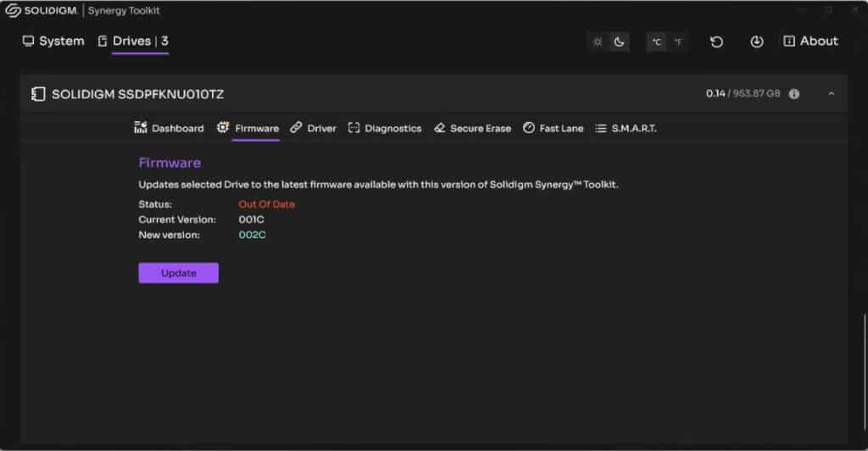The width and height of the screenshot is (868, 451).
Task: Select the Firmware tab
Action: [x=248, y=128]
